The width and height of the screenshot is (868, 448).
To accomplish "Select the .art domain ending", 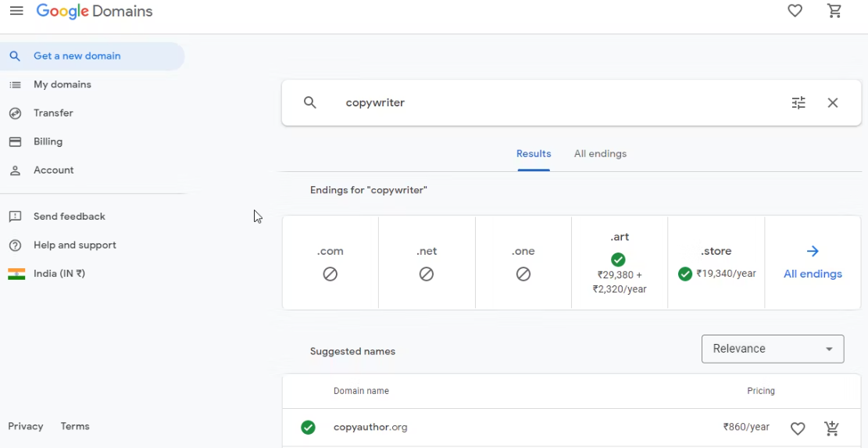I will pyautogui.click(x=620, y=263).
